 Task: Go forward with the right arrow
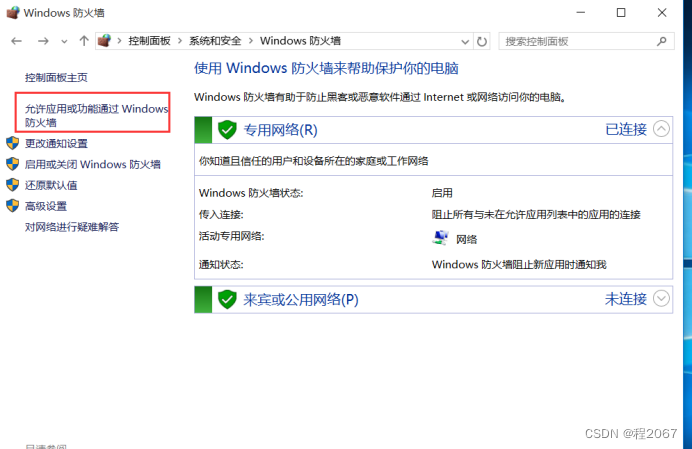(43, 41)
